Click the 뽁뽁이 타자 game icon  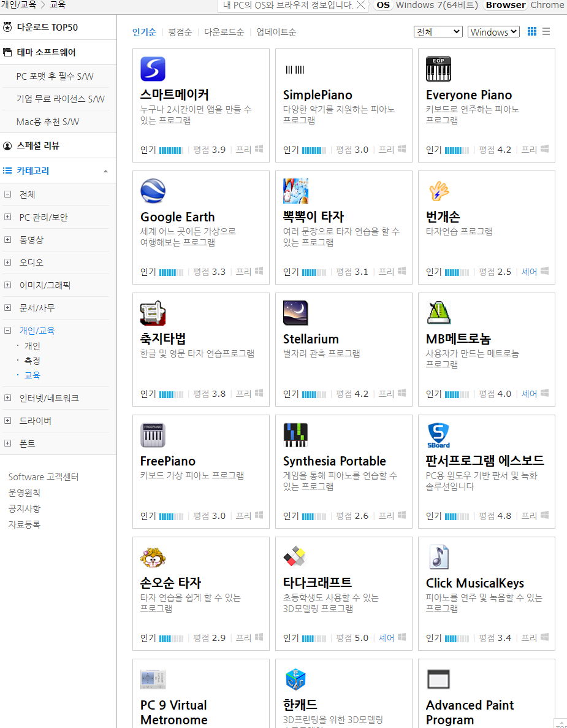tap(295, 191)
